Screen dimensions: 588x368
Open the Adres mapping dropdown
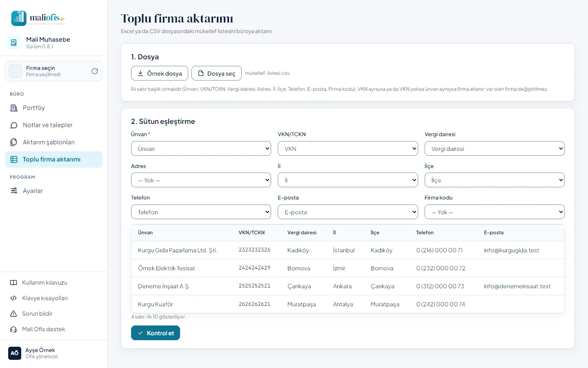(x=201, y=180)
